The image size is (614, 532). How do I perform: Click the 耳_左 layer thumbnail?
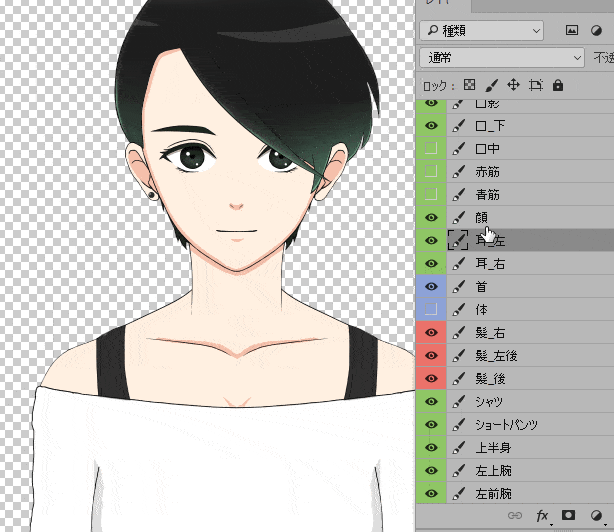click(x=460, y=240)
